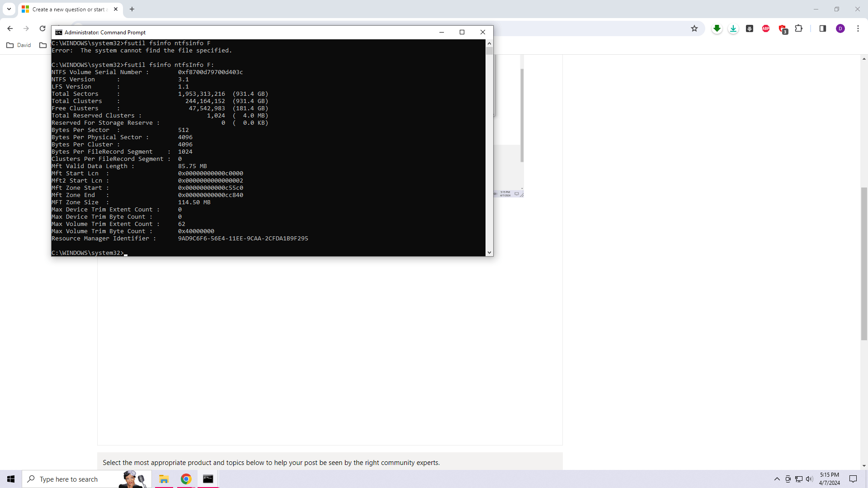The height and width of the screenshot is (488, 868).
Task: Reload the current page
Action: [42, 28]
